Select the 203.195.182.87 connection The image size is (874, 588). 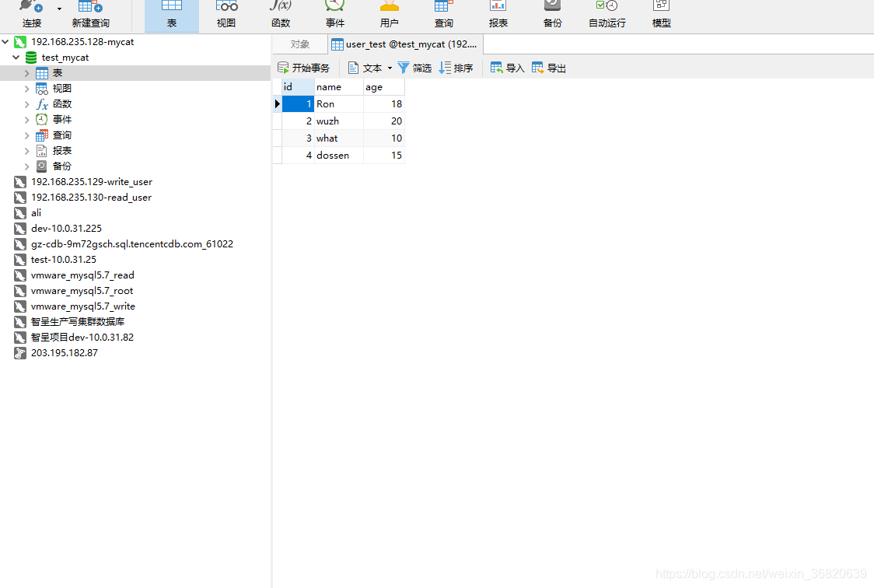[64, 353]
